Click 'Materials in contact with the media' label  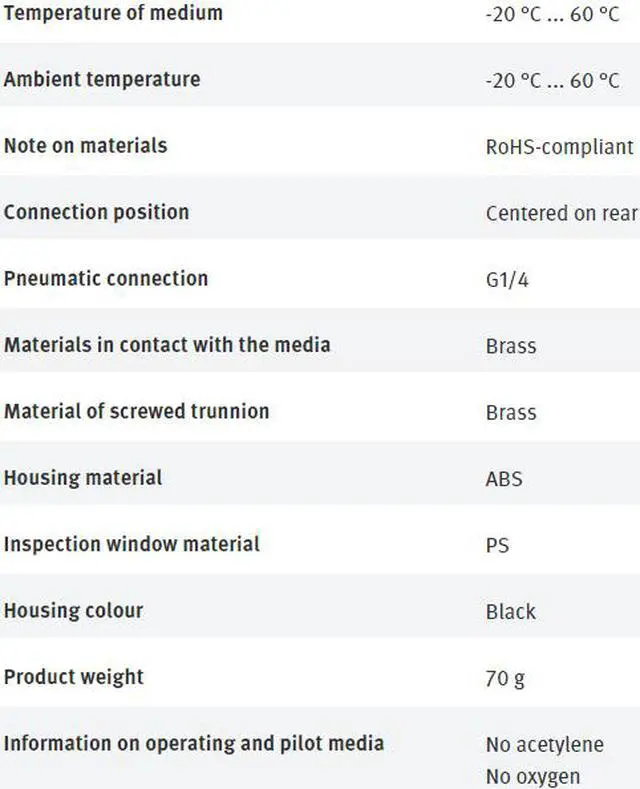click(167, 345)
